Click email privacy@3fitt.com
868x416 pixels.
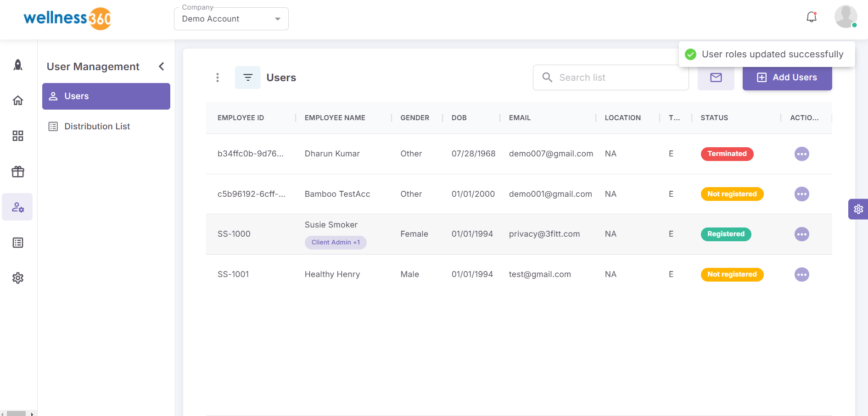[x=544, y=234]
